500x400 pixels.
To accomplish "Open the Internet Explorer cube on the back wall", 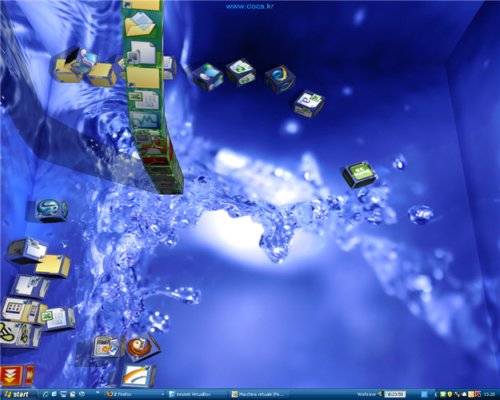I will tap(280, 79).
